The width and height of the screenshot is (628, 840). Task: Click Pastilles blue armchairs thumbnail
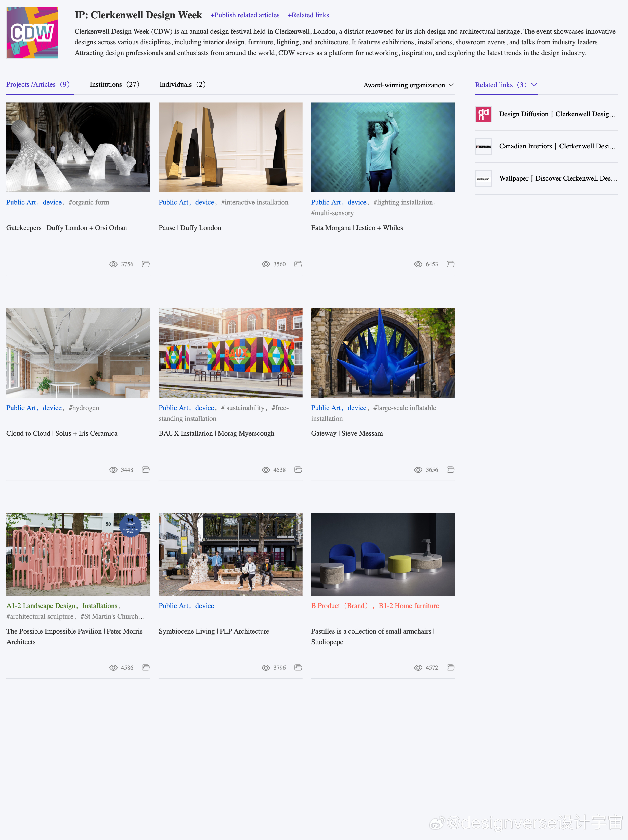coord(383,554)
